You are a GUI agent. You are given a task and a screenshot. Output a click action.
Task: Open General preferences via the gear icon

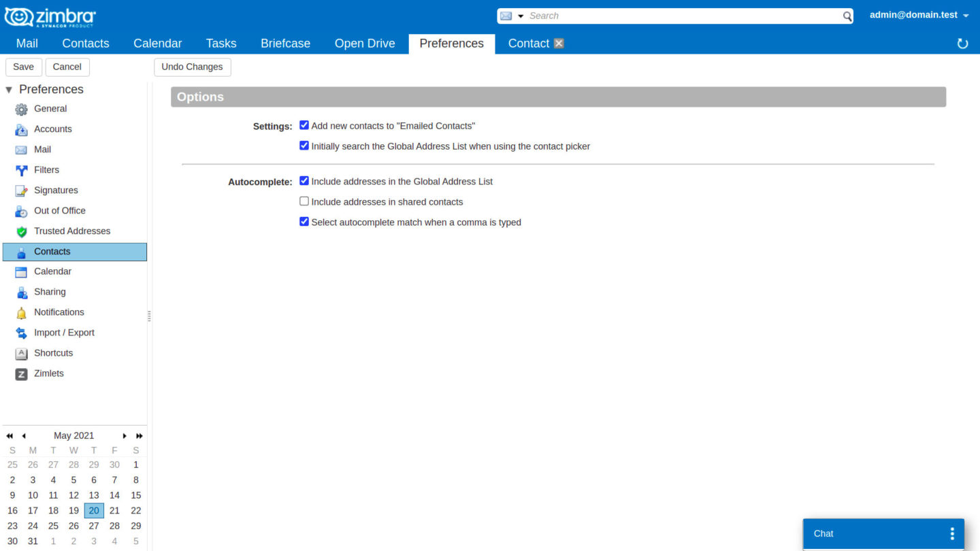[x=20, y=108]
